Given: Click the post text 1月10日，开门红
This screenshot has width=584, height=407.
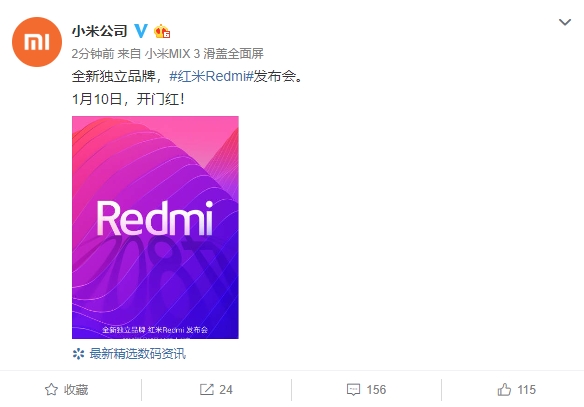Looking at the screenshot, I should (x=128, y=99).
